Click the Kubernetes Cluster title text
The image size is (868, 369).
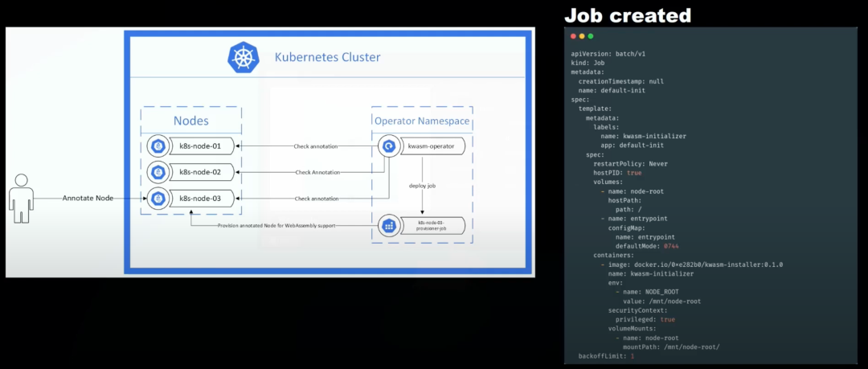pos(327,57)
